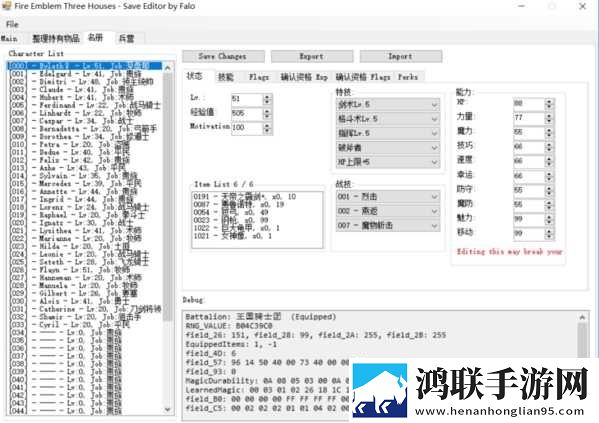599x423 pixels.
Task: Close the Save Editor window
Action: point(582,6)
